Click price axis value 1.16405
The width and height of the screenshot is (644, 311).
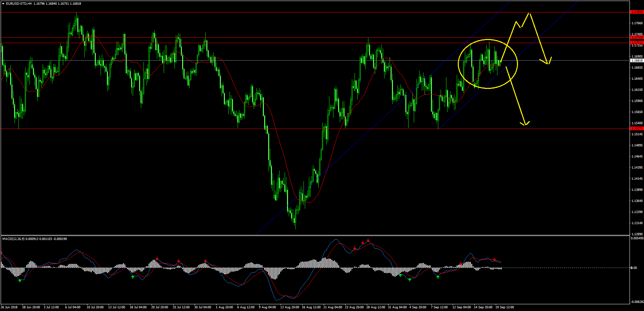coord(637,79)
